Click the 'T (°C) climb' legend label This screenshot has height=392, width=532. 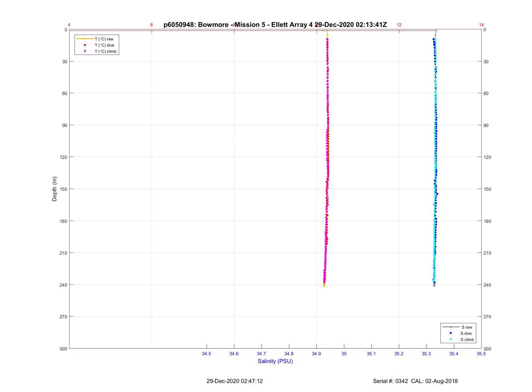point(106,51)
